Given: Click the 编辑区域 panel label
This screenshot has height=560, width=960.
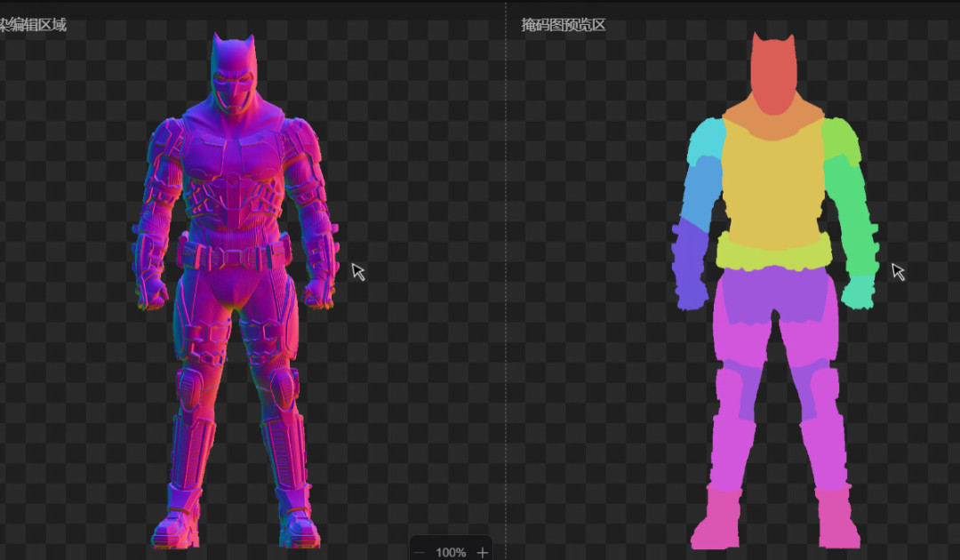Looking at the screenshot, I should click(33, 25).
